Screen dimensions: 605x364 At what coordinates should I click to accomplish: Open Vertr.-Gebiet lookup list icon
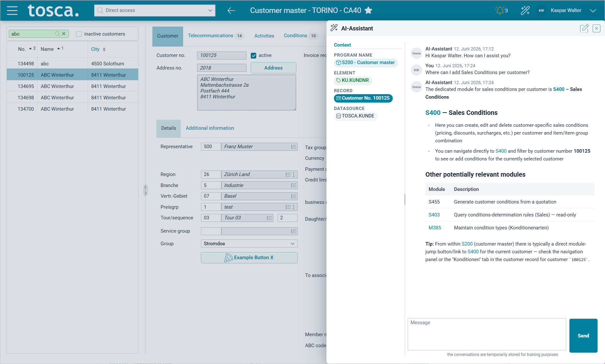[293, 196]
